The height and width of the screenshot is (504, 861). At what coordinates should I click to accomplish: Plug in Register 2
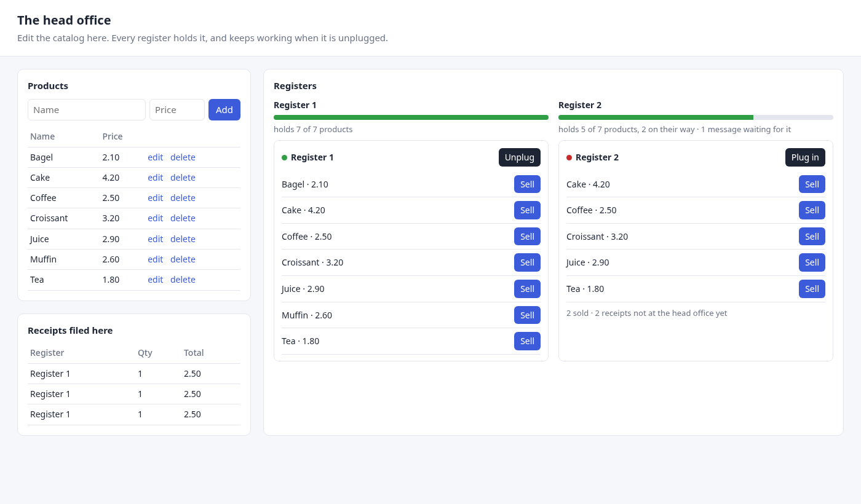click(x=805, y=157)
